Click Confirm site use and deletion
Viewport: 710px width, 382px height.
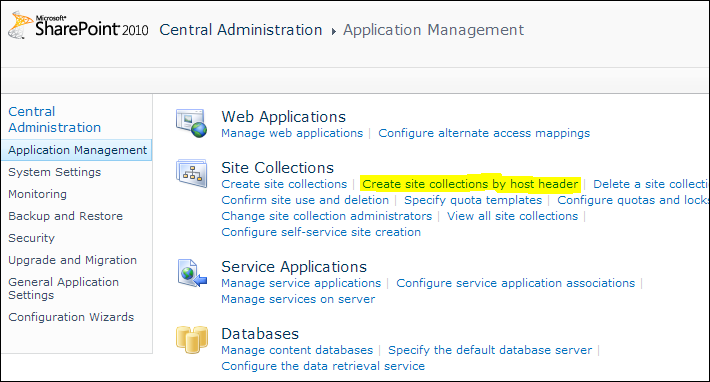(x=305, y=200)
